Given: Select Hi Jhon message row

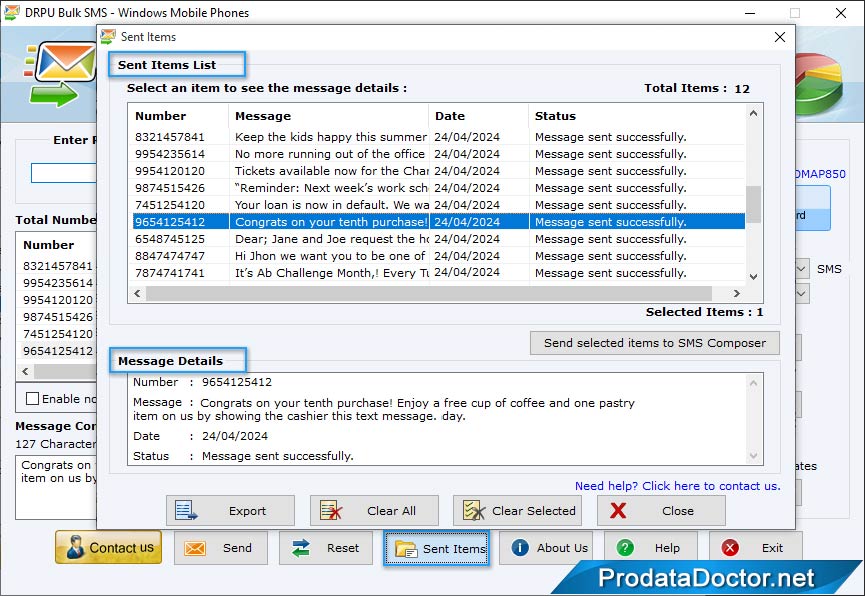Looking at the screenshot, I should pyautogui.click(x=439, y=256).
